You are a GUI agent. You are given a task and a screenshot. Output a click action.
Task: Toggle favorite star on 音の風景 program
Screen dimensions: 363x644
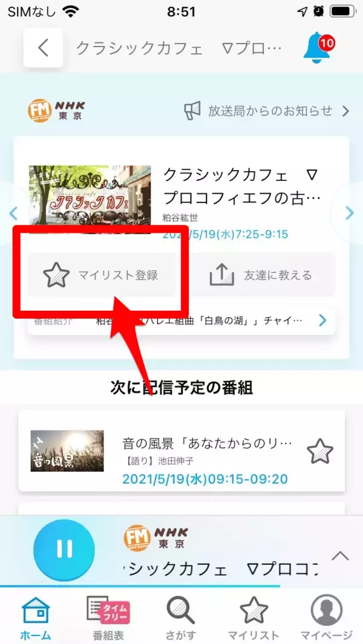coord(320,451)
